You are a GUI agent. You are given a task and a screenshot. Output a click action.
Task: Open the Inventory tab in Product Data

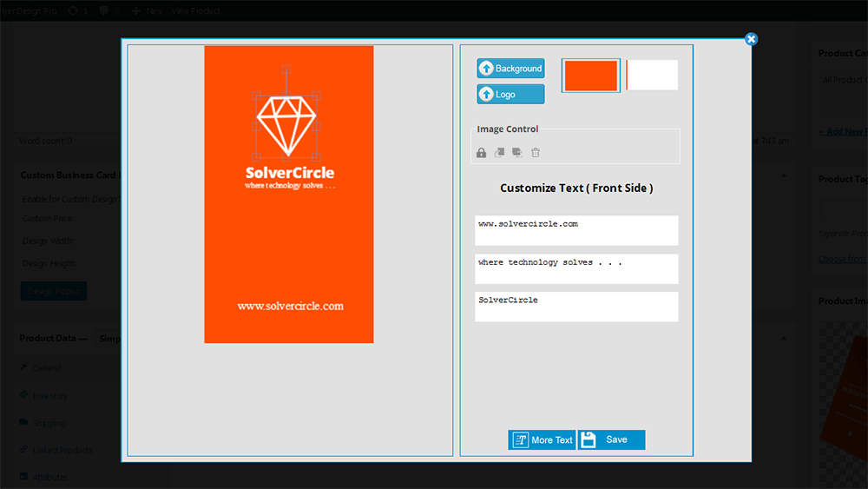click(x=49, y=395)
